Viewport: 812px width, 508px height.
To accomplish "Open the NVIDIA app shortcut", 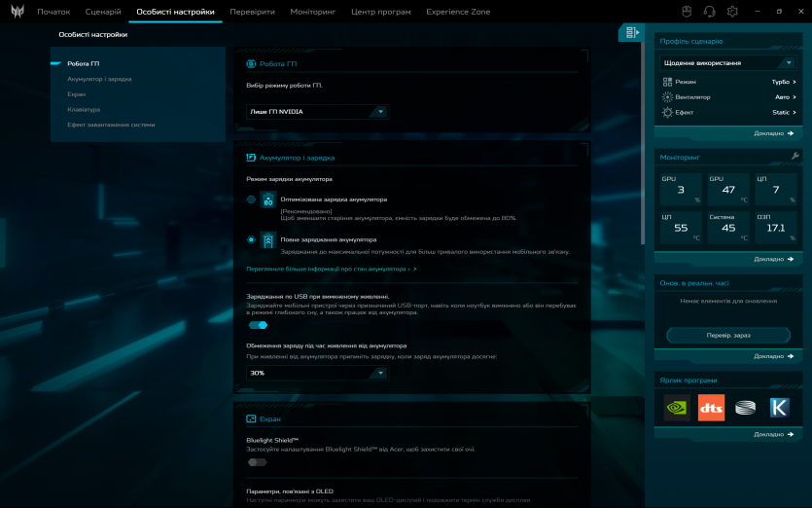I will (677, 408).
